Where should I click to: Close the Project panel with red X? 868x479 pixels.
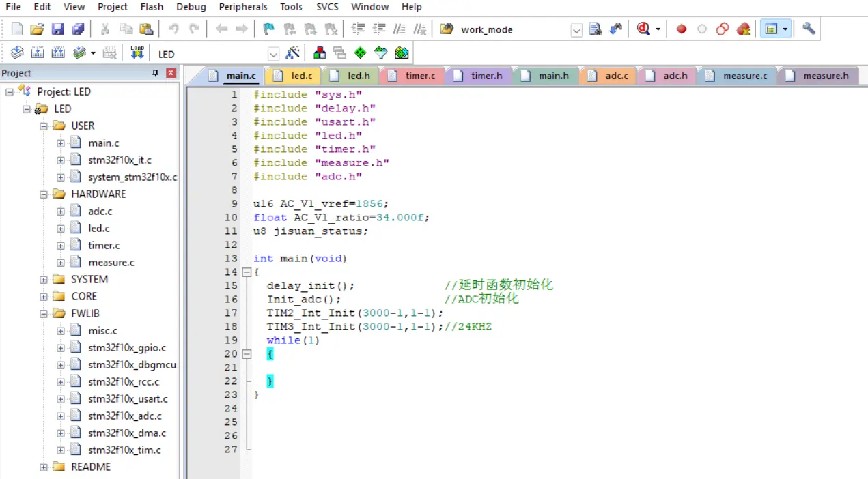pos(171,73)
